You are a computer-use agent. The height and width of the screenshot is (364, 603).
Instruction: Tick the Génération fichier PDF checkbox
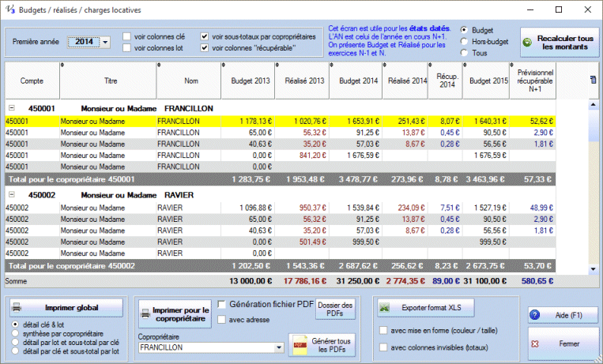coord(221,303)
